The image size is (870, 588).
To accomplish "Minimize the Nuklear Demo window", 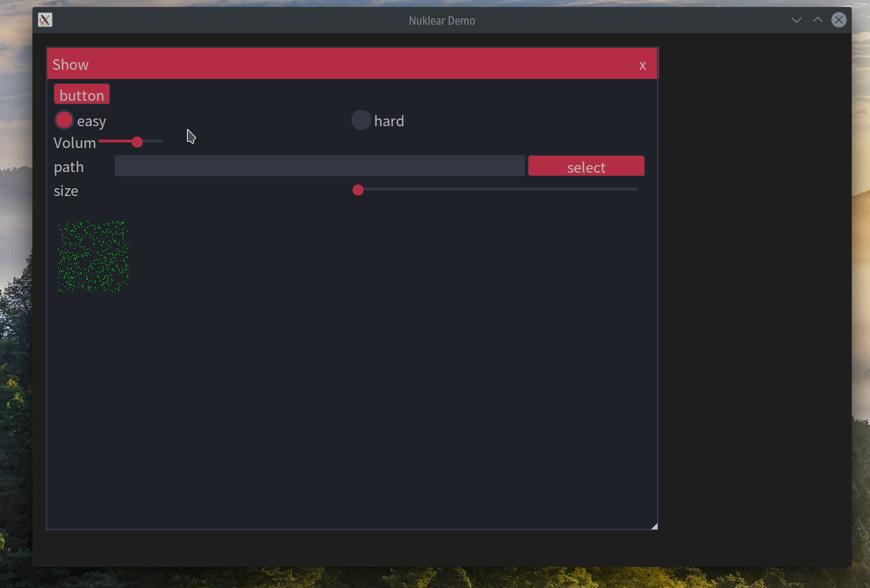I will (x=797, y=20).
